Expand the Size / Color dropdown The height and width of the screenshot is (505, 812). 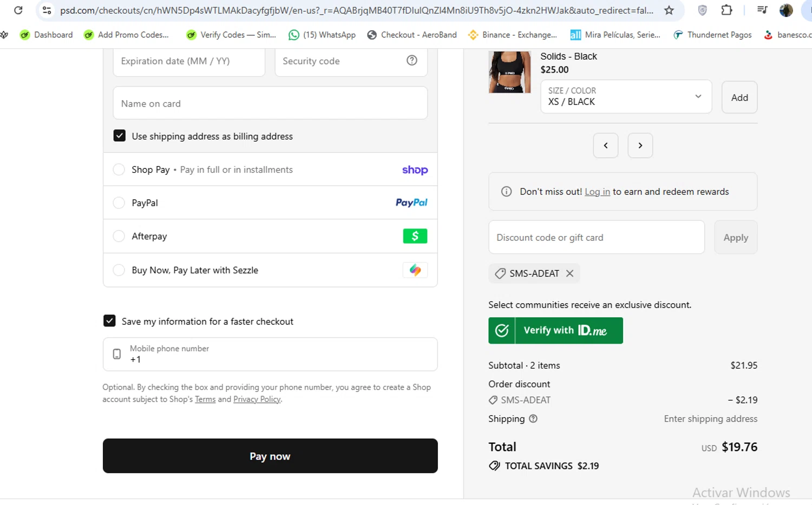click(x=626, y=97)
